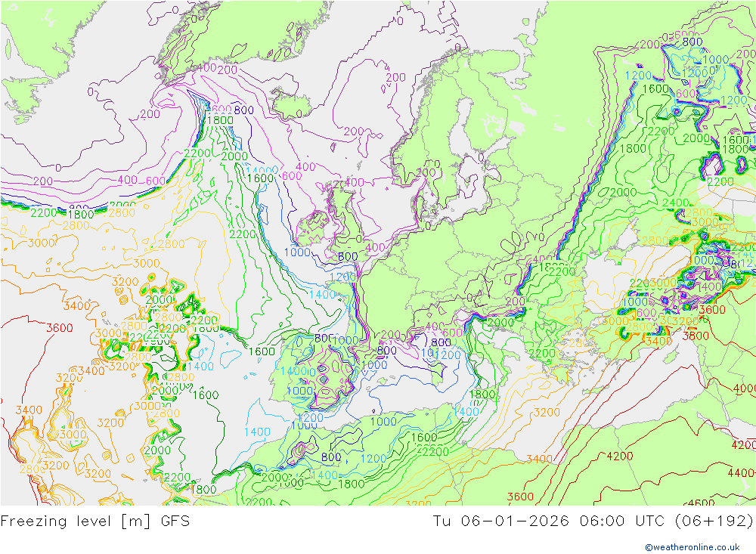Click the 4600 contour label
This screenshot has height=554, width=756.
click(x=702, y=503)
